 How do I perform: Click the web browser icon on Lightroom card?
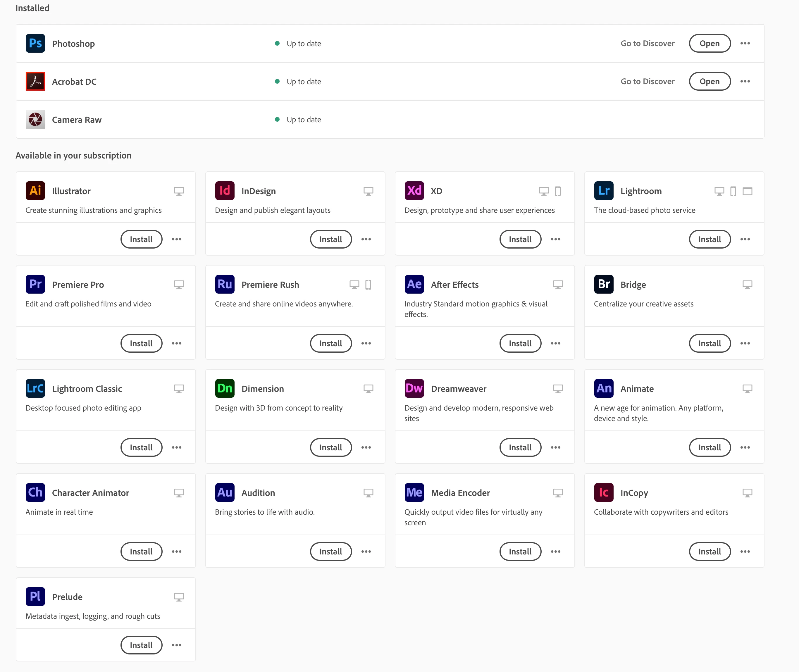click(748, 191)
